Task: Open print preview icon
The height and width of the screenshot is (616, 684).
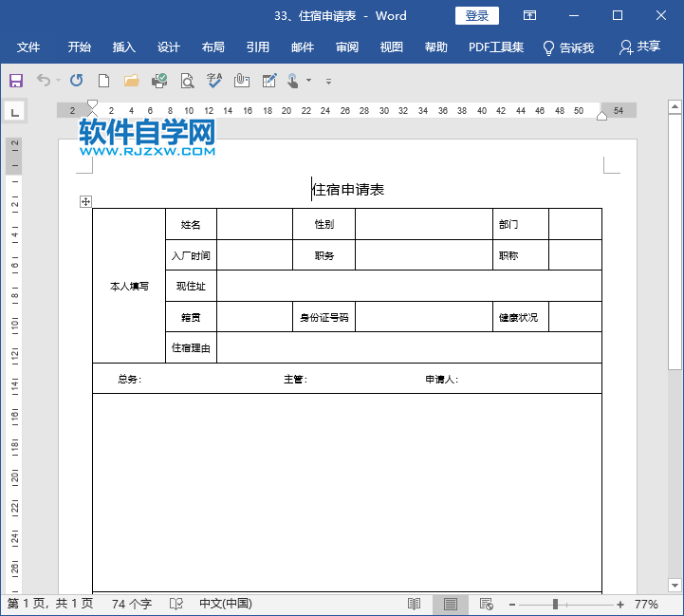Action: [187, 81]
